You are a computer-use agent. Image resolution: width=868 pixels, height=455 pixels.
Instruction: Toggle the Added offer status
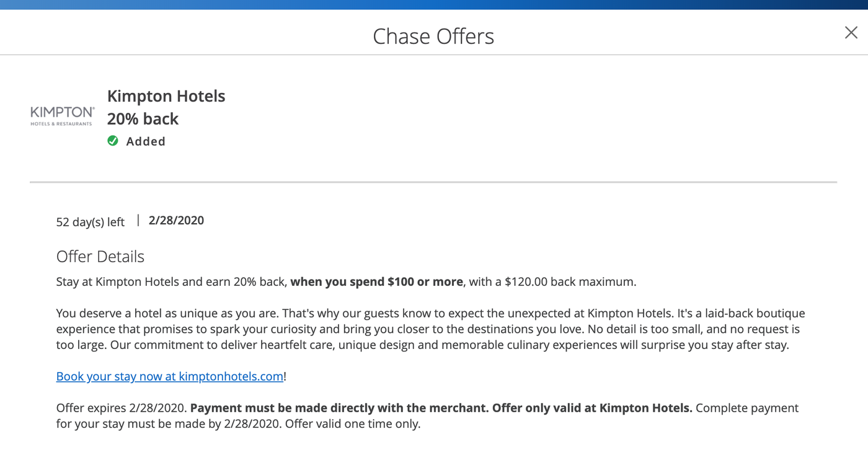(136, 141)
